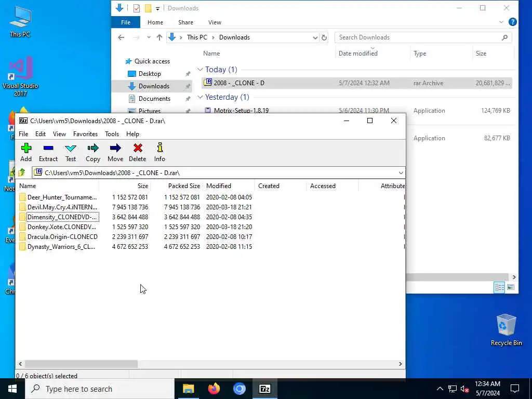Switch Explorer to large icons view
The height and width of the screenshot is (399, 532).
click(x=511, y=287)
